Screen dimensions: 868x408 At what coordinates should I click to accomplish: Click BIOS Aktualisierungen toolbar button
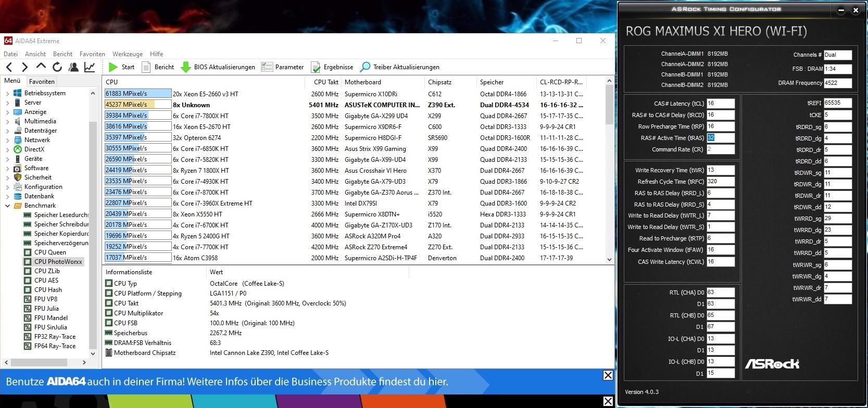tap(218, 67)
